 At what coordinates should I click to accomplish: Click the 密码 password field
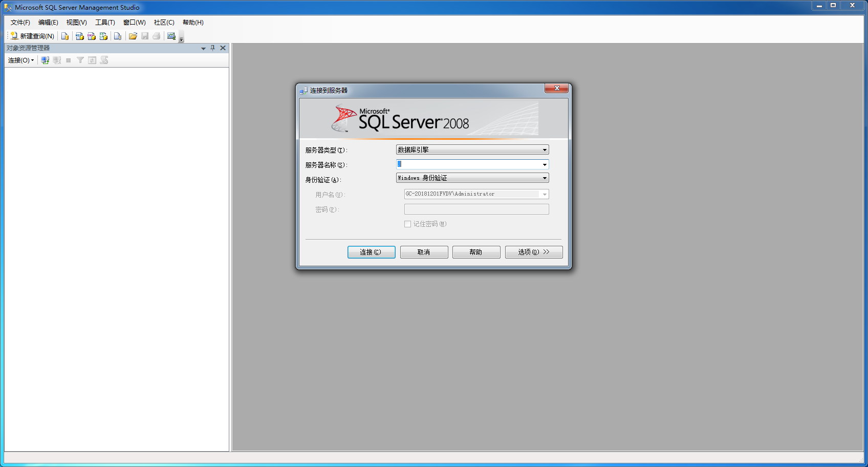[x=476, y=209]
